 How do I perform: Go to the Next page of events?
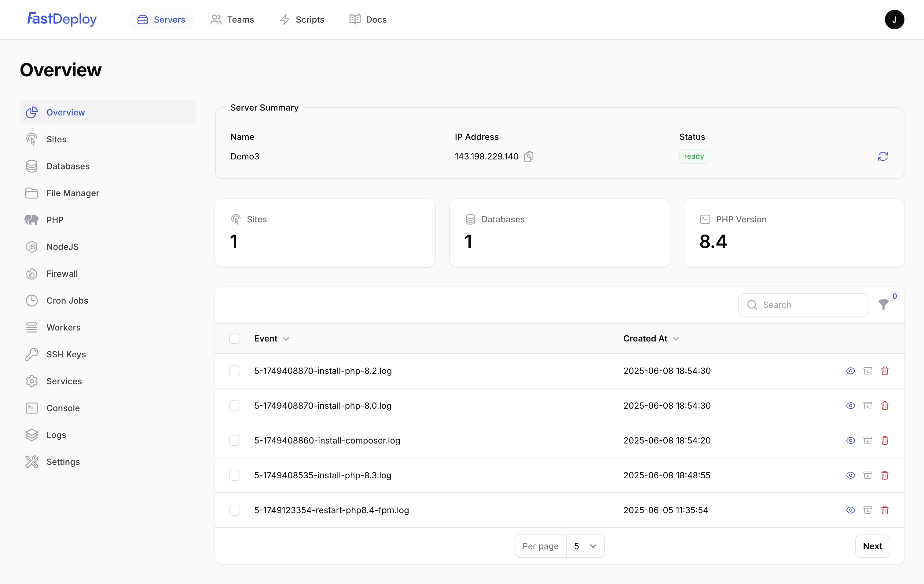tap(873, 546)
